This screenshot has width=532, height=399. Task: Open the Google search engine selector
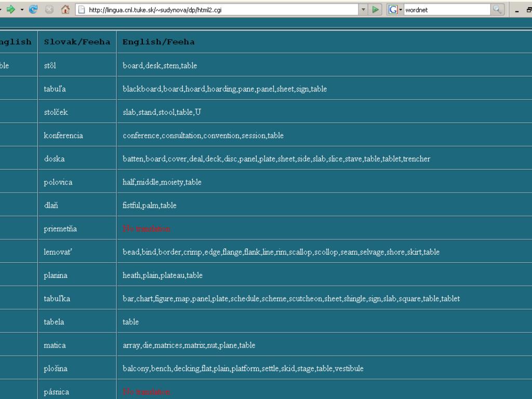coord(395,9)
